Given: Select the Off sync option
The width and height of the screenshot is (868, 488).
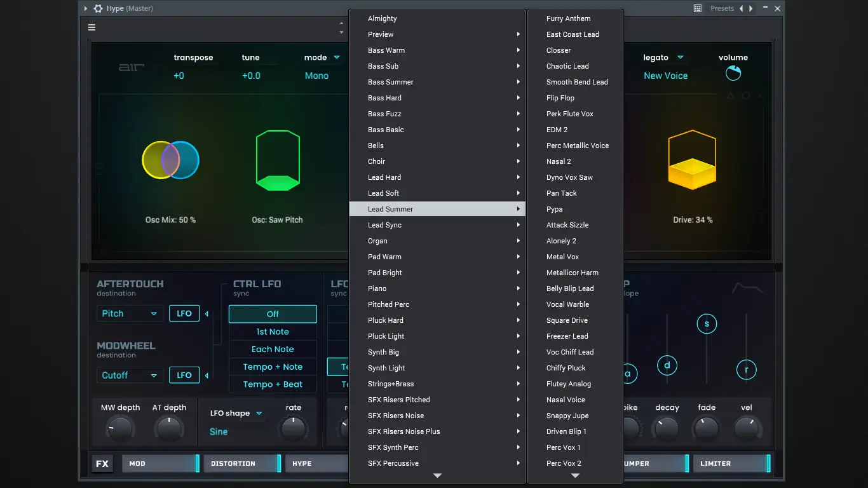Looking at the screenshot, I should tap(273, 314).
